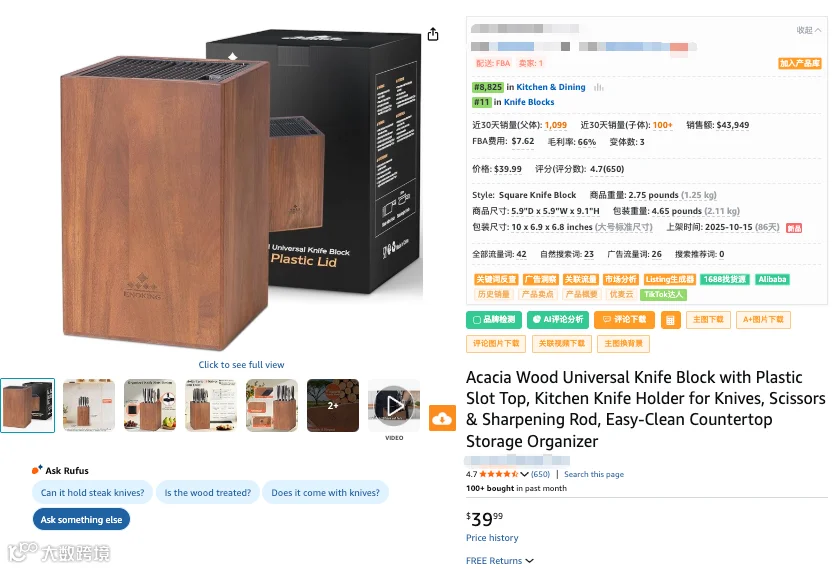
Task: Click the 加入产品库 button
Action: tap(800, 63)
